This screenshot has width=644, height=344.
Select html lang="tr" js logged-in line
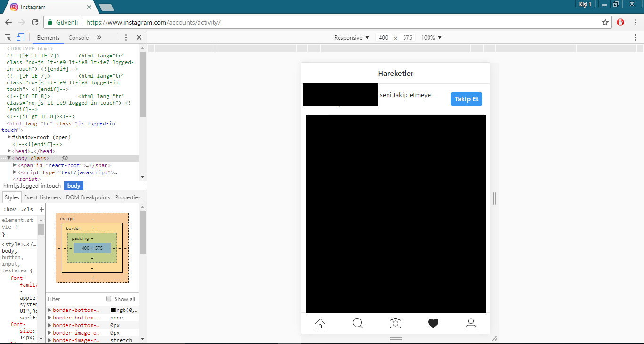pyautogui.click(x=70, y=127)
